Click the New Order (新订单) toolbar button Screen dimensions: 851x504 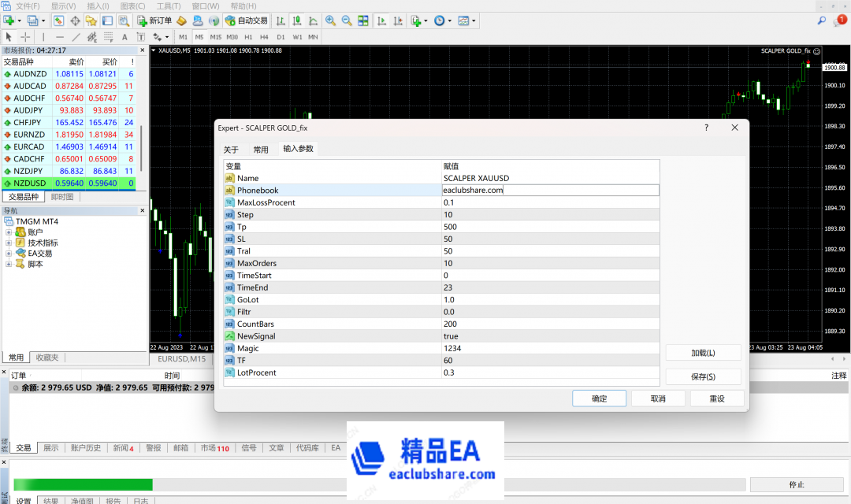pos(154,20)
